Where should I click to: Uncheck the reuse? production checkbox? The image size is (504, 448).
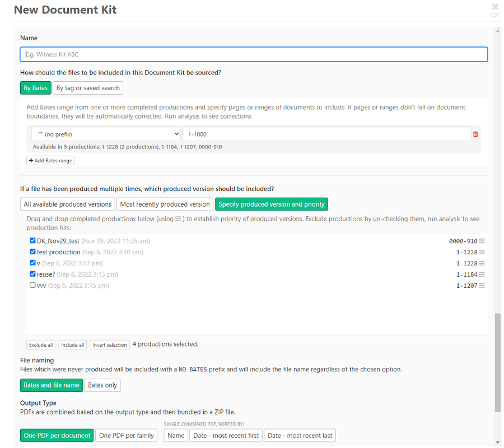click(x=32, y=274)
